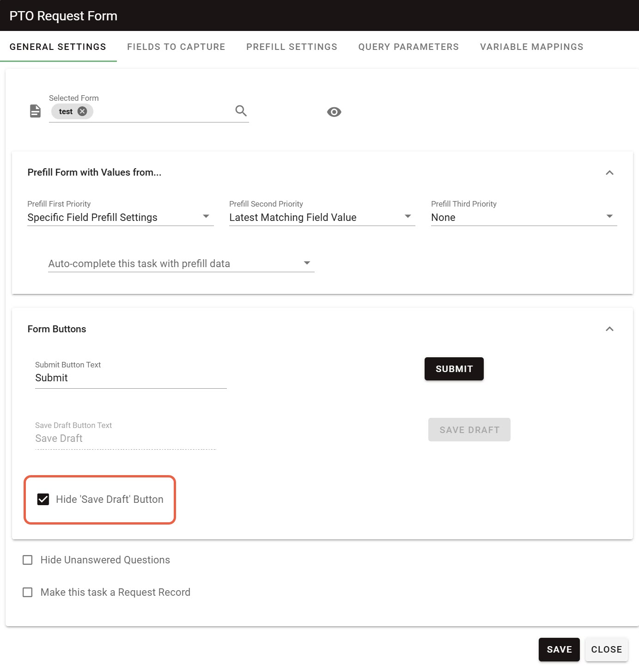
Task: Open the auto-complete task dropdown
Action: click(181, 263)
